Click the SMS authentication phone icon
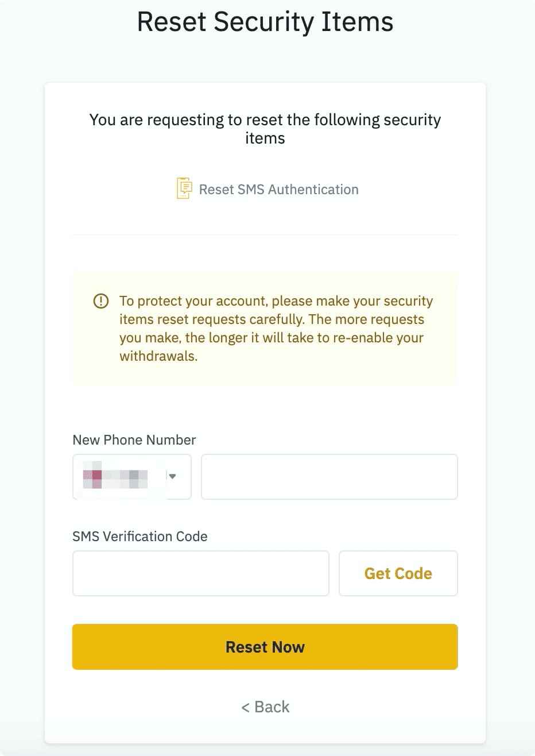 (184, 188)
